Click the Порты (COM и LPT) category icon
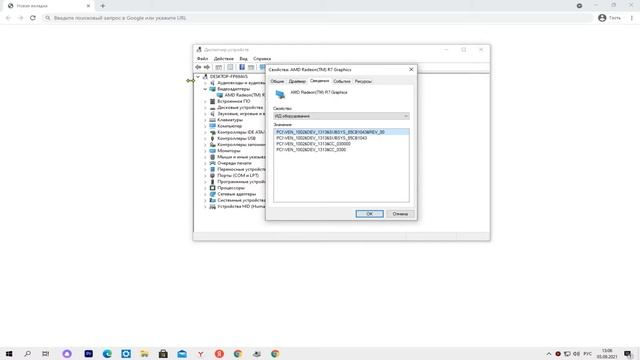The height and width of the screenshot is (360, 640). [212, 176]
